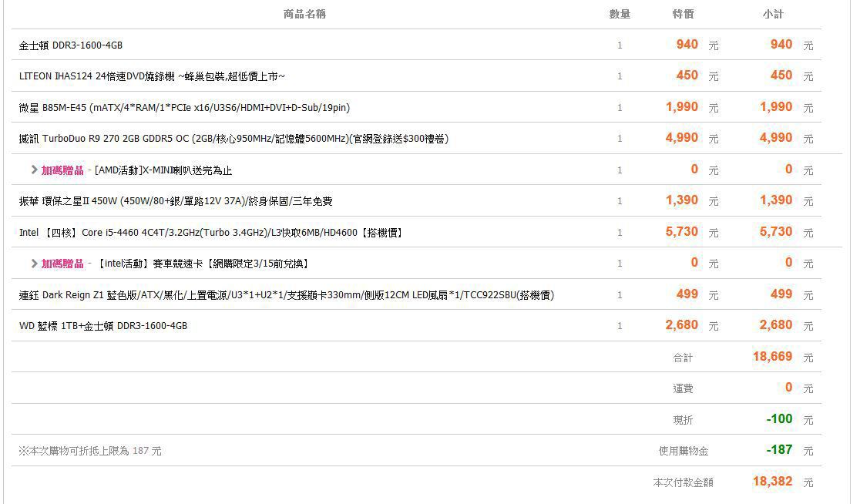Click the 本次付款金額 label
The width and height of the screenshot is (860, 504).
[684, 482]
